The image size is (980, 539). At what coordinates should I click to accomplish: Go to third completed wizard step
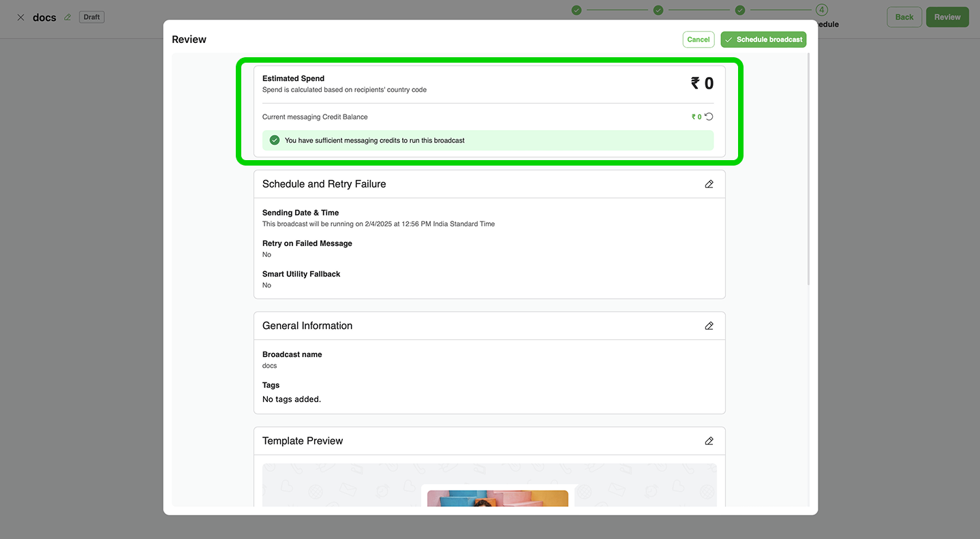(740, 10)
